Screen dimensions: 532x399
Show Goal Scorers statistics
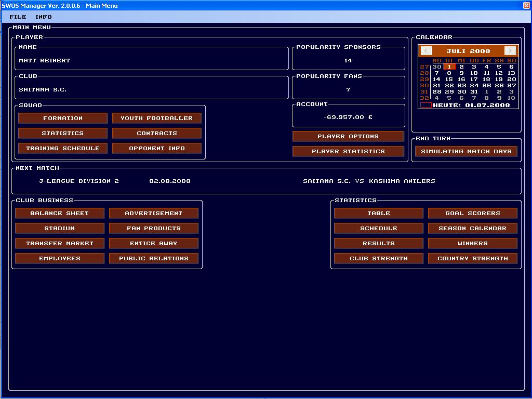coord(473,214)
